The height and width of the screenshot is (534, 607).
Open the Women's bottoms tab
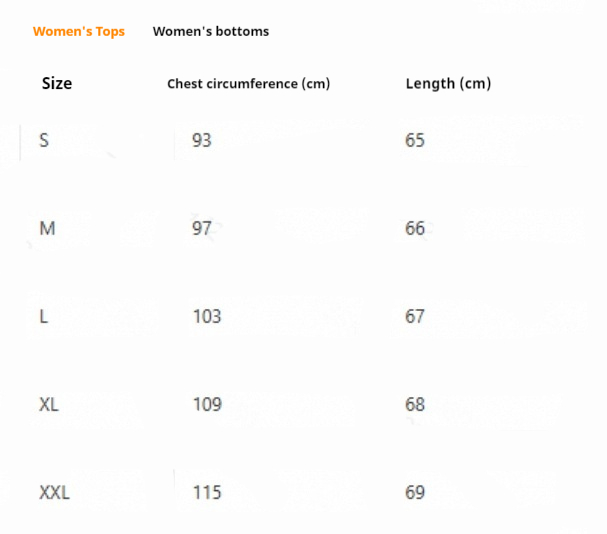pyautogui.click(x=210, y=31)
